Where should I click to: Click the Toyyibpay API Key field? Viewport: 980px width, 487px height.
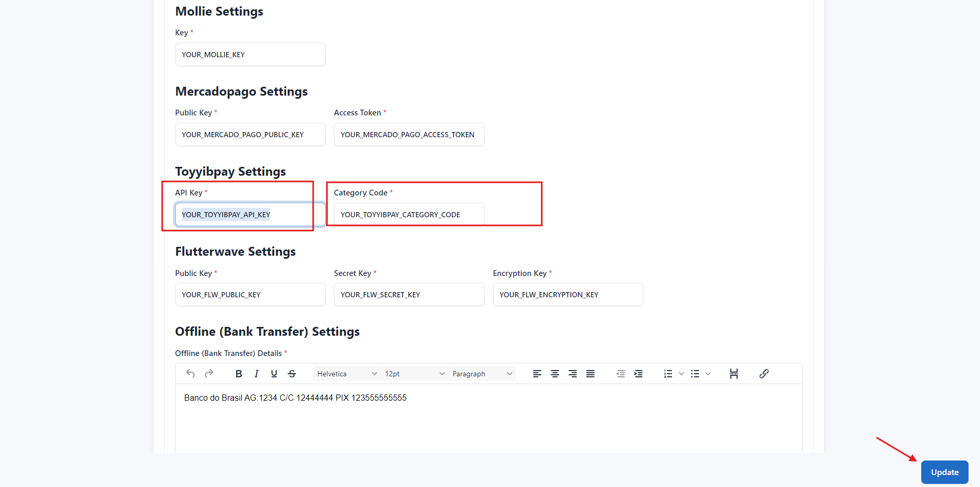pyautogui.click(x=250, y=215)
